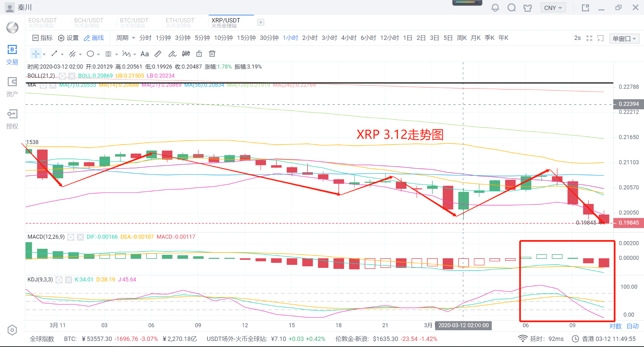Click the pop-out window icon in title bar

(585, 7)
